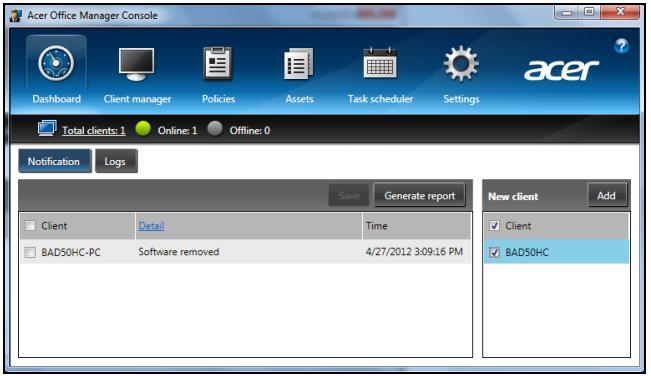Select the Policies clipboard icon
Viewport: 651px width, 376px height.
coord(218,63)
